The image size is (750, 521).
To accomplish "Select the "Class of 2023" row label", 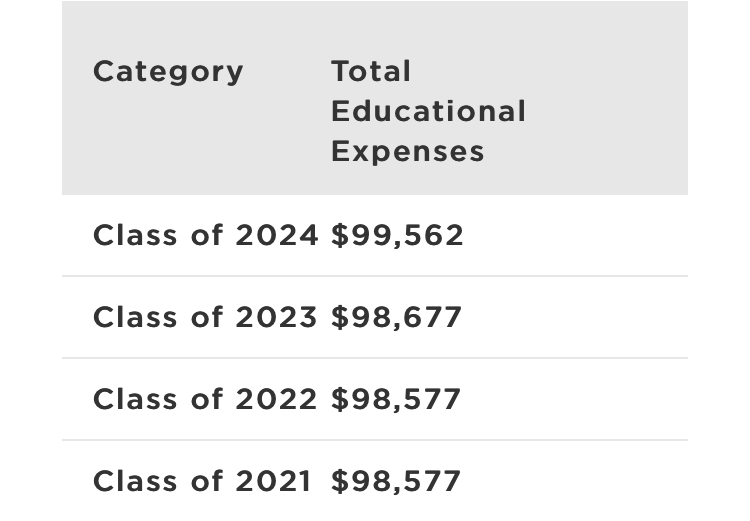I will coord(205,317).
